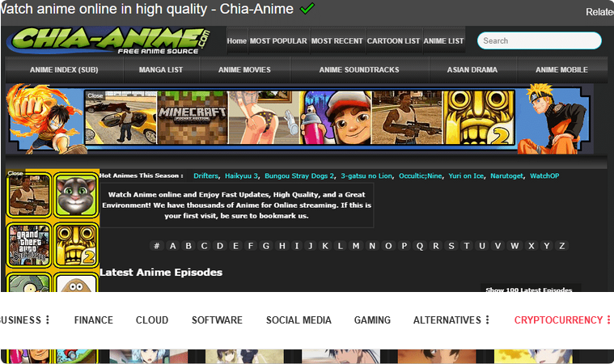The image size is (614, 364).
Task: Click the GTA yellow car banner thumbnail
Action: [x=121, y=117]
